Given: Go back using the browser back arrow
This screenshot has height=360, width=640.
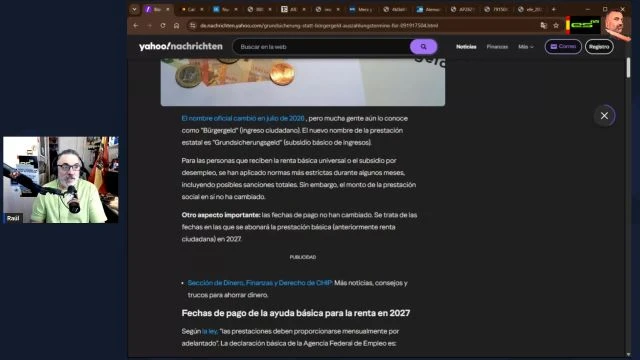Looking at the screenshot, I should (136, 25).
